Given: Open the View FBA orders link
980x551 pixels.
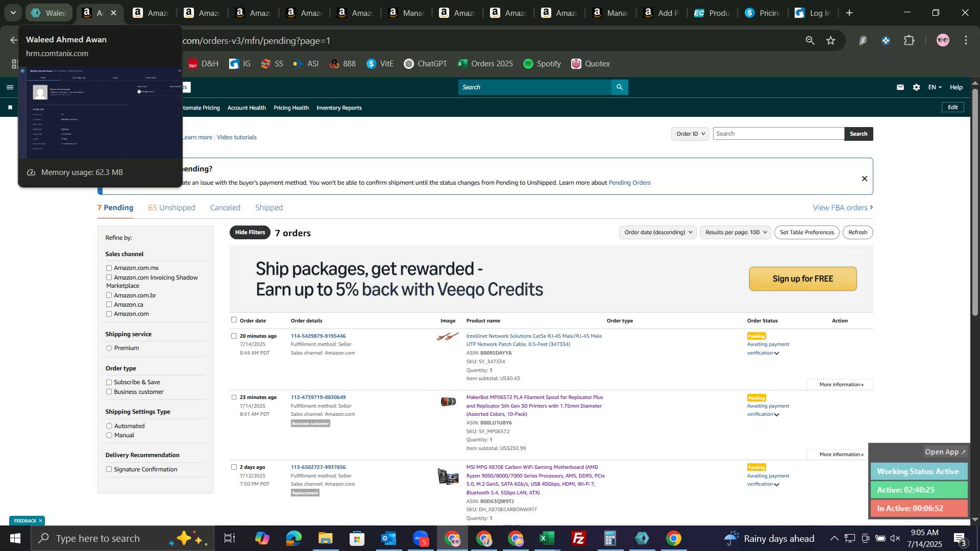Looking at the screenshot, I should [x=843, y=208].
